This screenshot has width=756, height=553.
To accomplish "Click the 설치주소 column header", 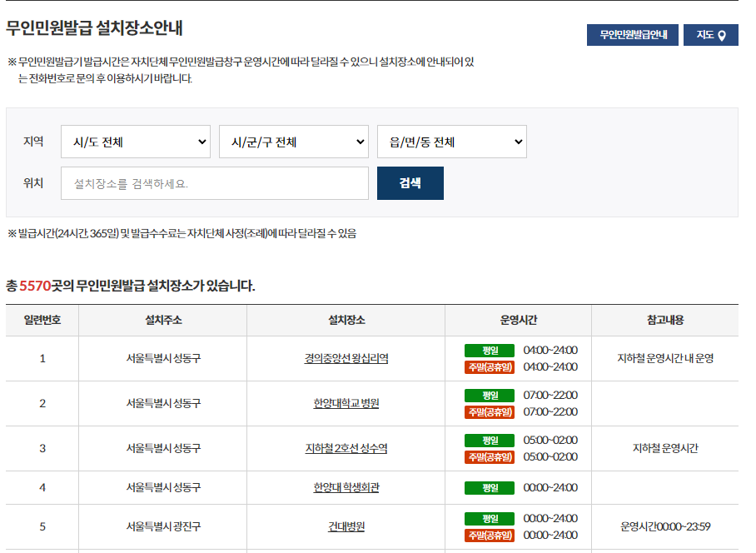I will [163, 320].
